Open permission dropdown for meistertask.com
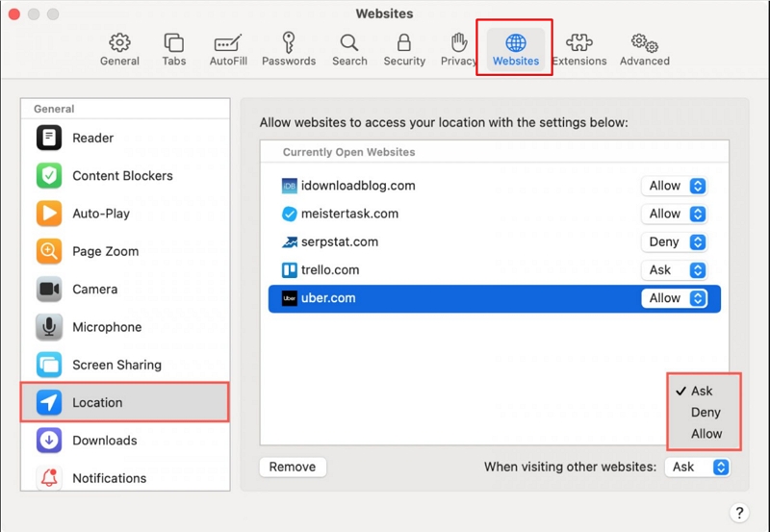Image resolution: width=770 pixels, height=532 pixels. (675, 214)
